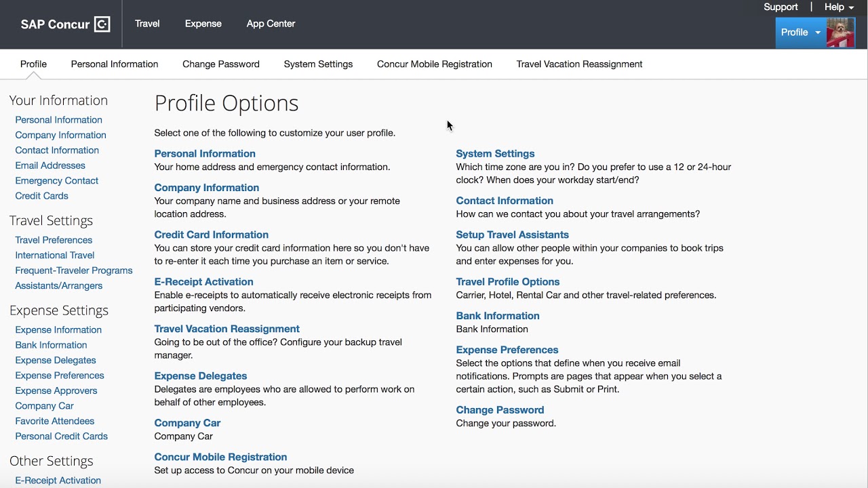This screenshot has height=488, width=868.
Task: Click Expense Delegates heading in Profile Options
Action: pyautogui.click(x=201, y=376)
